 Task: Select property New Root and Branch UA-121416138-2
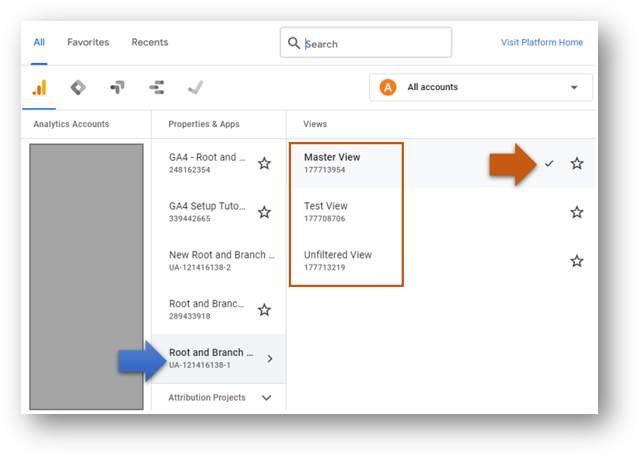coord(219,261)
